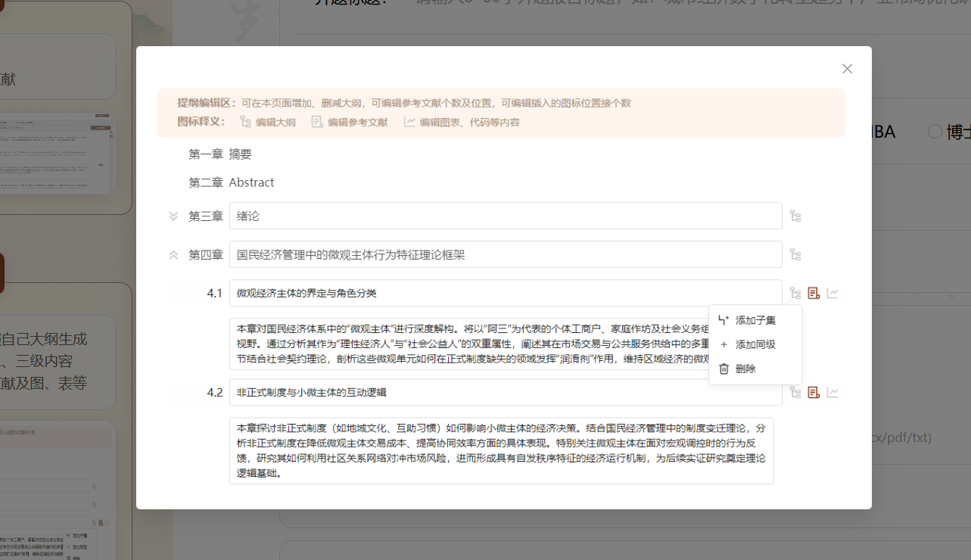Expand the 第三章 绪论 chapter
Screen dimensions: 971x560
(x=173, y=216)
